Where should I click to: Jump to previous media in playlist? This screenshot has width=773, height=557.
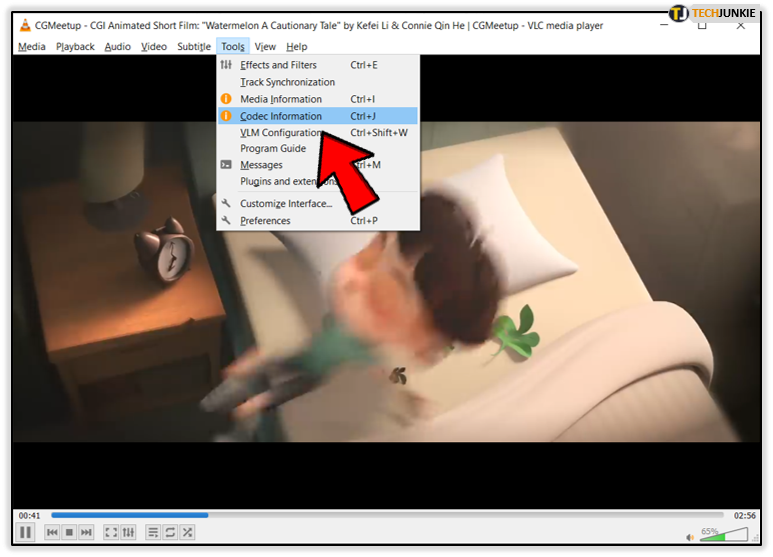point(52,532)
